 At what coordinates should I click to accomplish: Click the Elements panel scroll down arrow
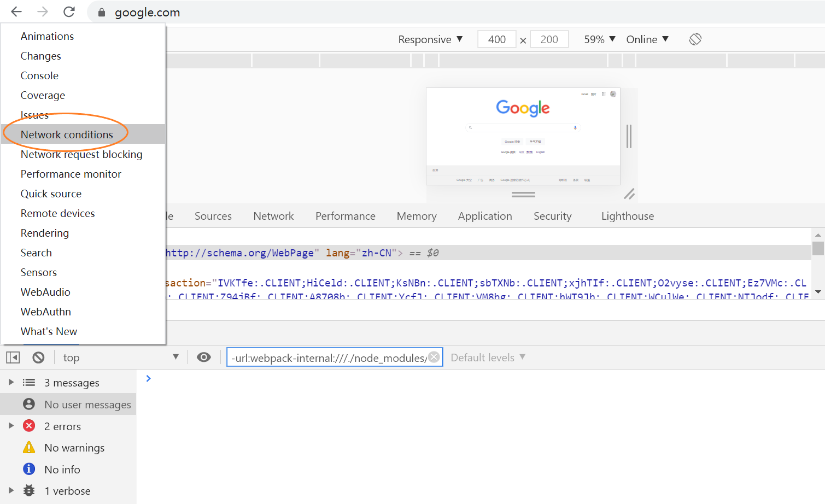[x=818, y=292]
